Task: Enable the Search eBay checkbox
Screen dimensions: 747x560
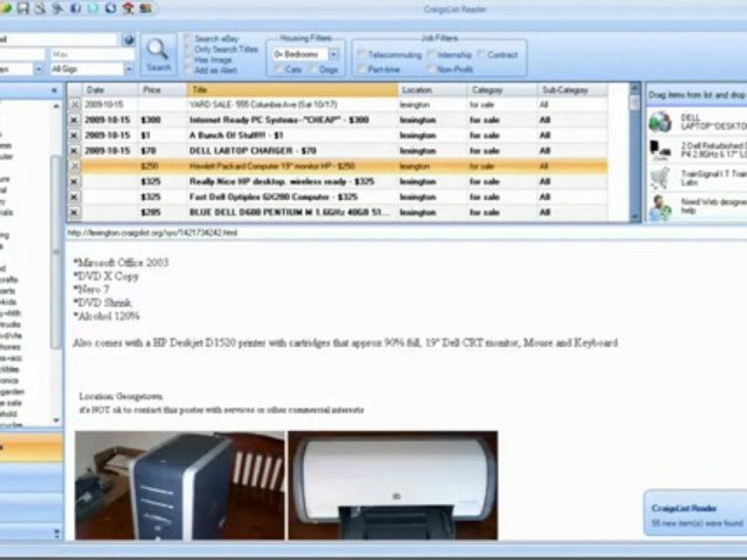Action: pos(188,39)
